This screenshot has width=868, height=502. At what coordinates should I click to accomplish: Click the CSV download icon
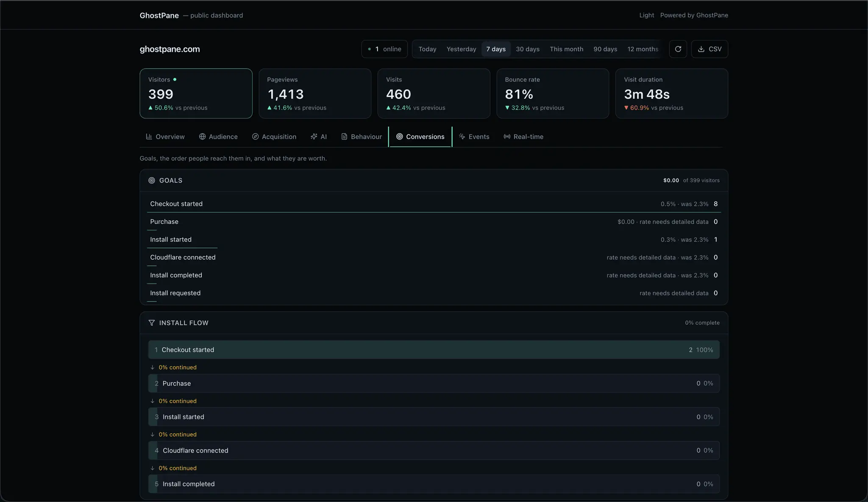701,49
